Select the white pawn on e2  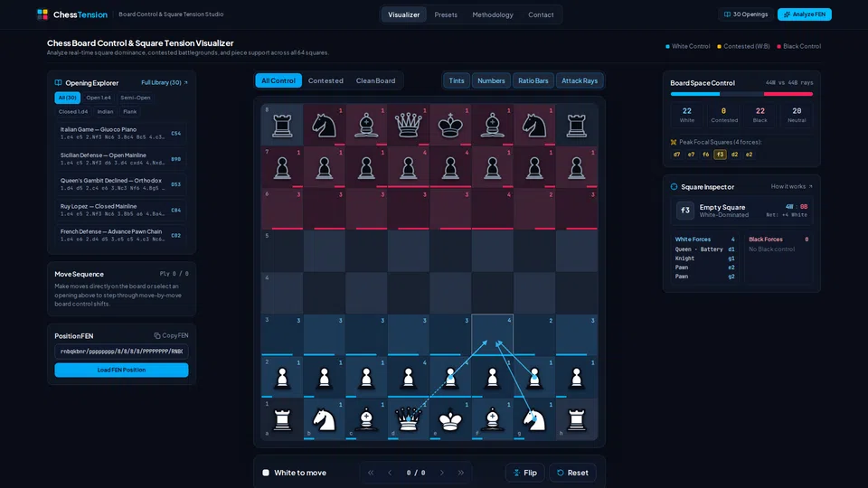[450, 378]
